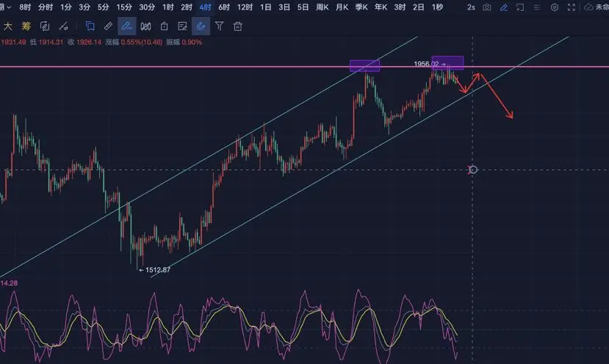Image resolution: width=609 pixels, height=364 pixels.
Task: Delete drawings with trash icon
Action: [238, 26]
